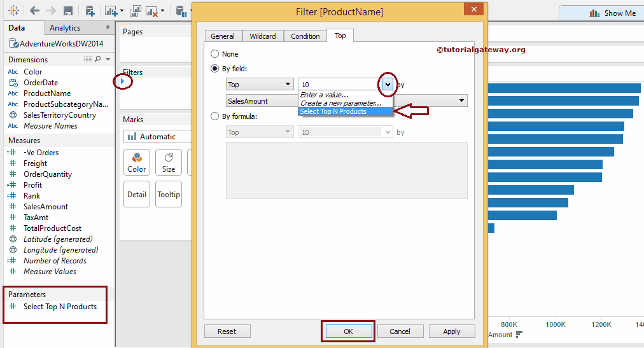This screenshot has height=348, width=644.
Task: Click the Detail marks card button
Action: [x=137, y=194]
